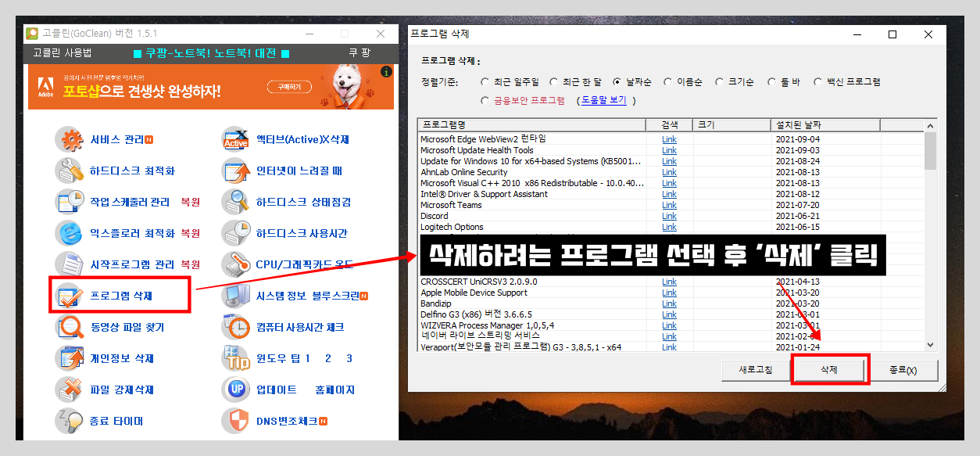Click the info icon on the ad banner

[x=385, y=72]
